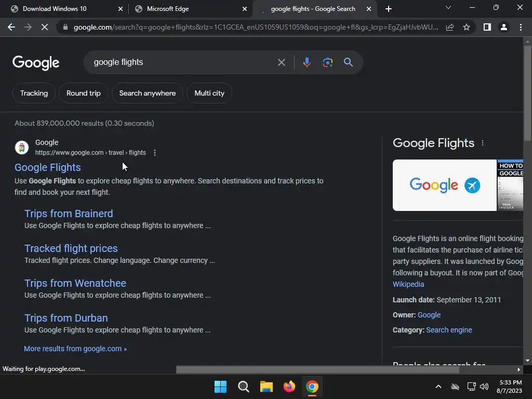
Task: Switch to the Download Windows 10 tab
Action: (x=55, y=9)
